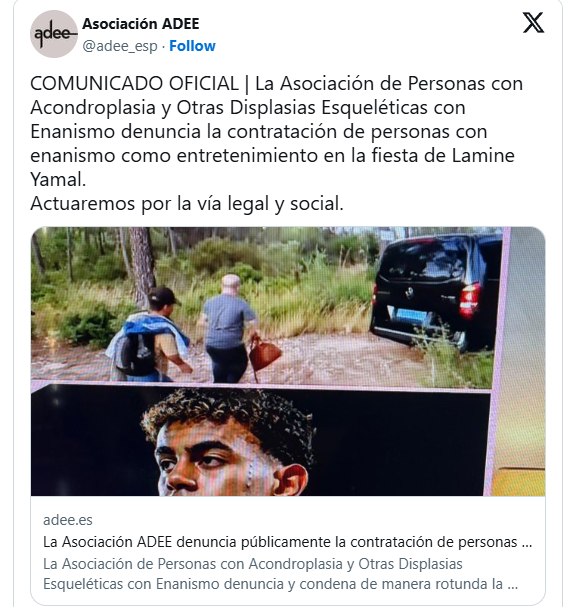Open the COMUNICADO OFICIAL tweet text
This screenshot has width=570, height=607.
(x=276, y=143)
